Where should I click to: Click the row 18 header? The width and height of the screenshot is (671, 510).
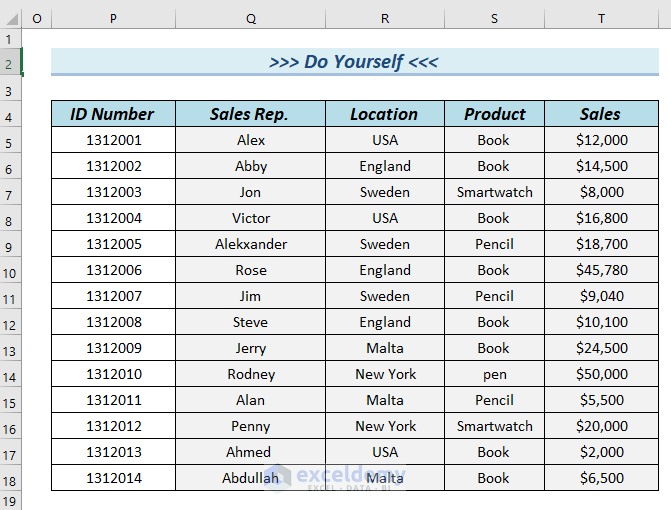click(x=9, y=480)
